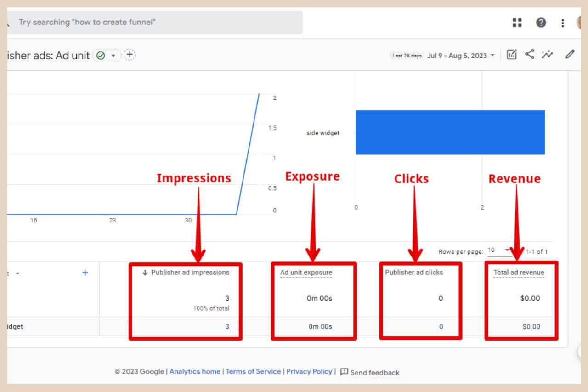Click the '© 2023 Google' footer text

point(139,371)
